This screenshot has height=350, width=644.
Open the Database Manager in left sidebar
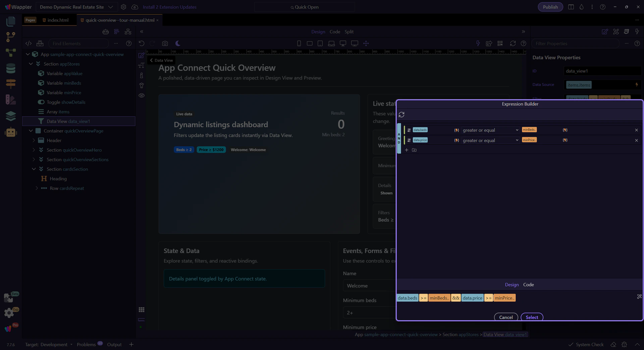(11, 68)
